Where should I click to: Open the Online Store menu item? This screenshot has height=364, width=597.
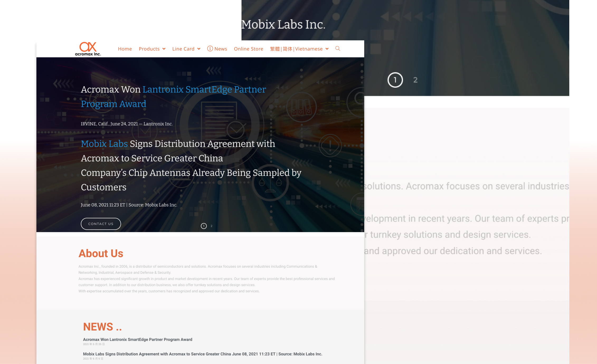[x=248, y=49]
